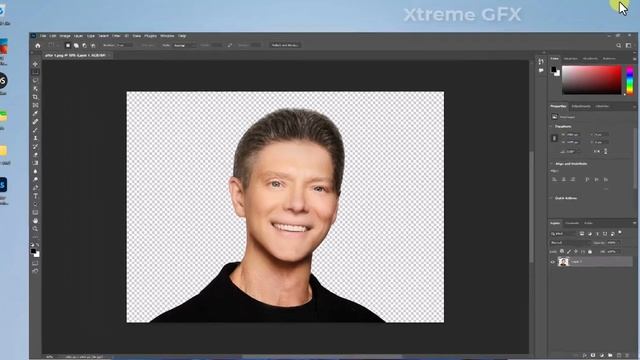Screen dimensions: 640x360
Task: Click more align options ellipsis
Action: pos(606,189)
